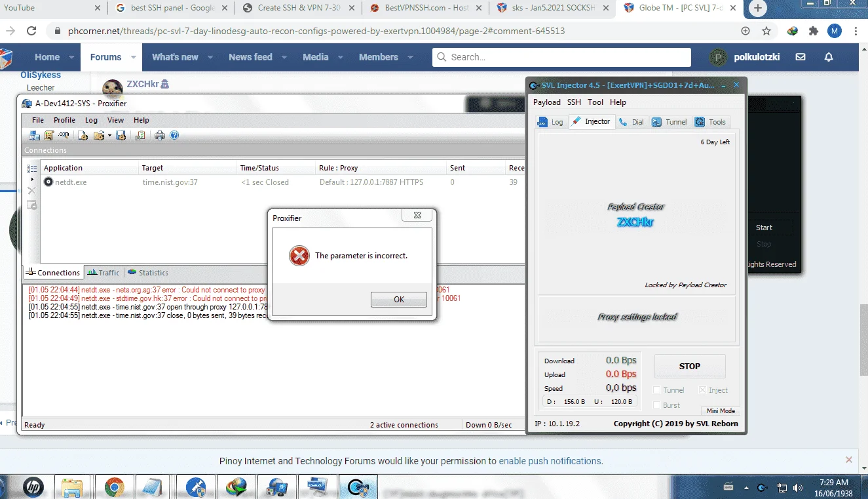Open the notifications bell icon in forum header
This screenshot has height=499, width=868.
click(829, 57)
